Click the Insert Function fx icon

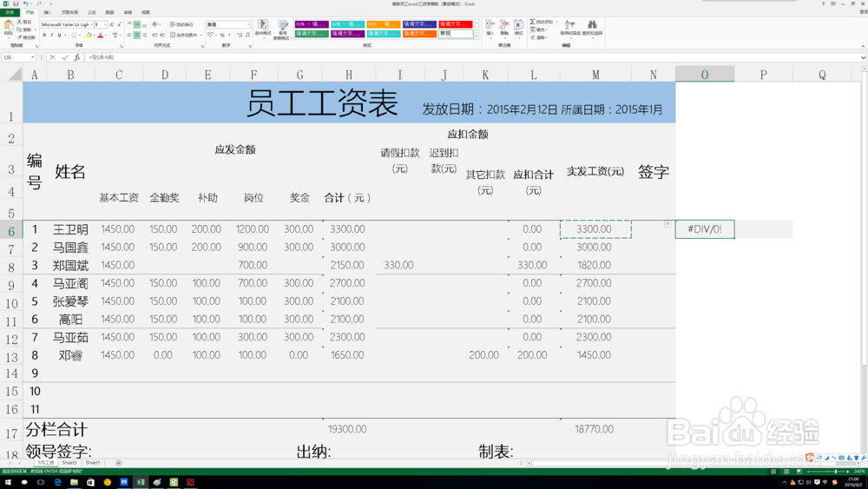(77, 57)
